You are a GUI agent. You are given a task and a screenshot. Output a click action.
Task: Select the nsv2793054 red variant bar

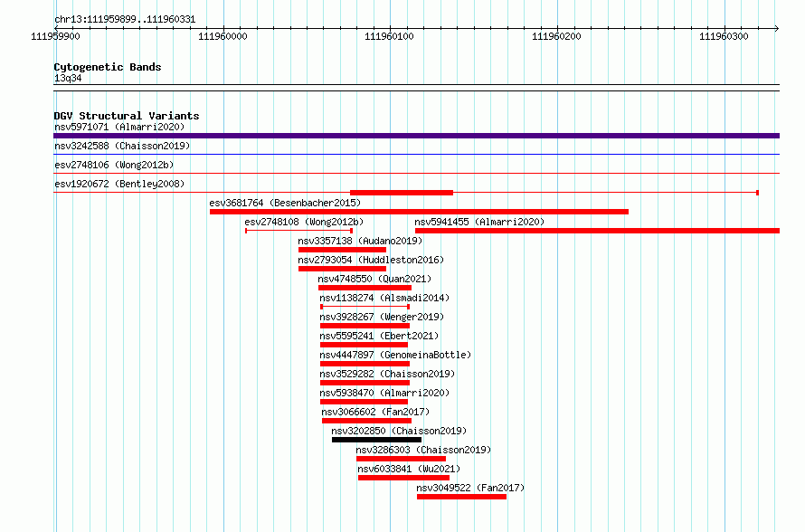[x=343, y=269]
